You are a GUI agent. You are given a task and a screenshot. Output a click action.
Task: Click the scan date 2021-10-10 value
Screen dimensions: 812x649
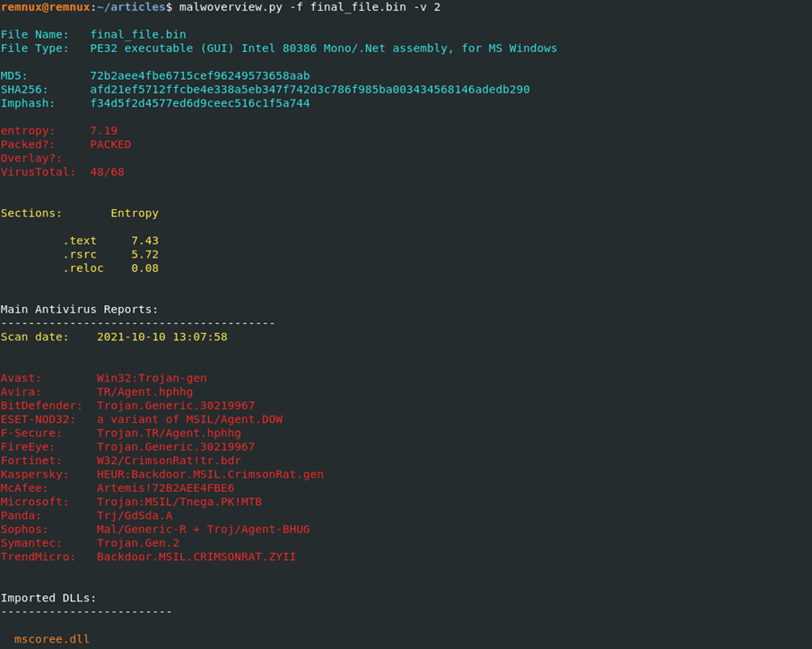coord(162,337)
